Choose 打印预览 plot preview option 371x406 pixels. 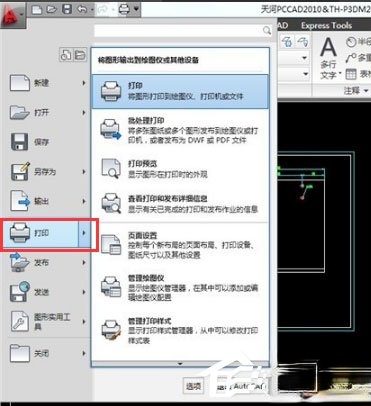click(x=180, y=169)
